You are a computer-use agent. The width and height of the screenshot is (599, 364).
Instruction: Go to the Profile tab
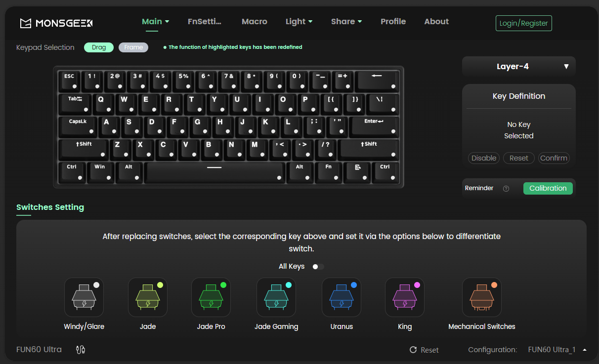click(x=393, y=22)
